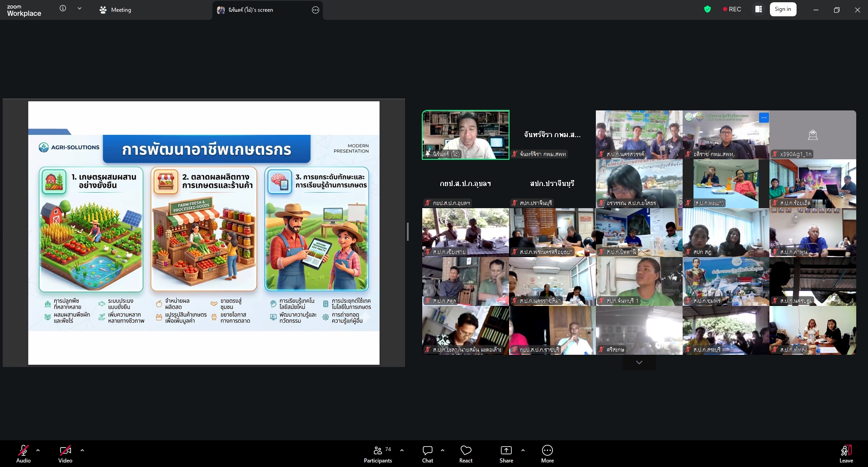Select the ส.ป.ก.นครปฐม video tile
Screen dimensions: 868x467
[813, 281]
